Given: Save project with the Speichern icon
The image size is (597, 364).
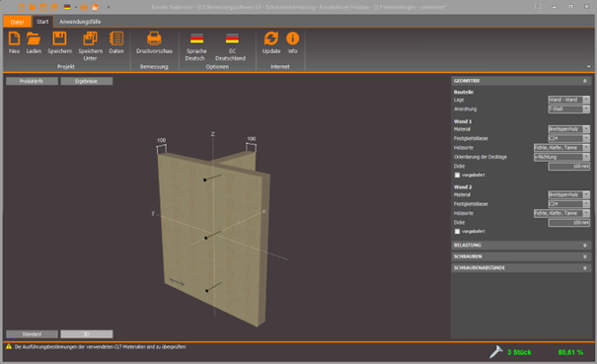Looking at the screenshot, I should pos(59,38).
